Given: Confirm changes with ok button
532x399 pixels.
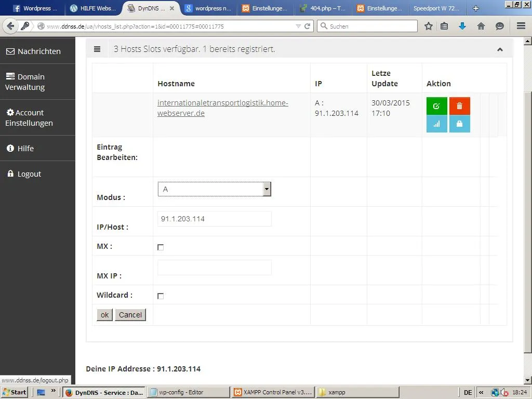Looking at the screenshot, I should pos(104,315).
